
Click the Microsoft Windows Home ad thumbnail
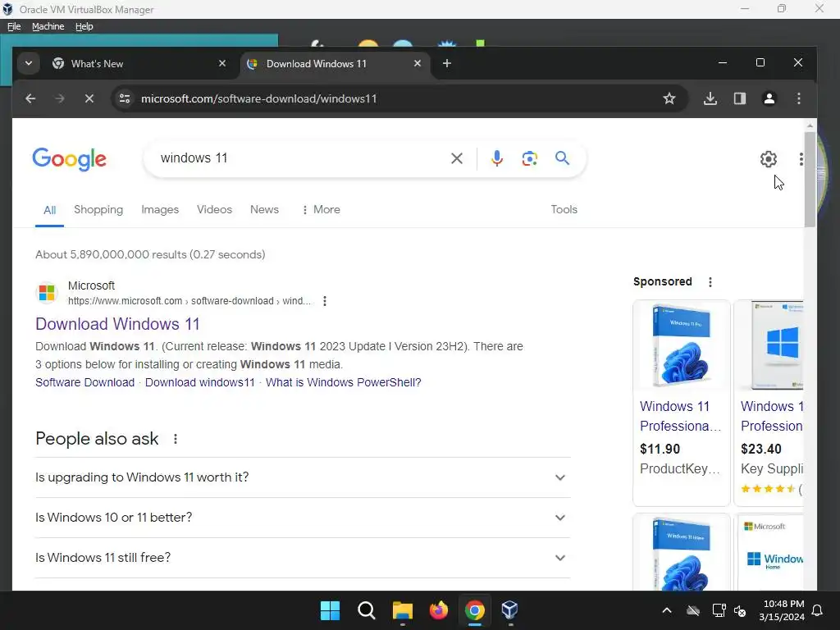point(771,552)
